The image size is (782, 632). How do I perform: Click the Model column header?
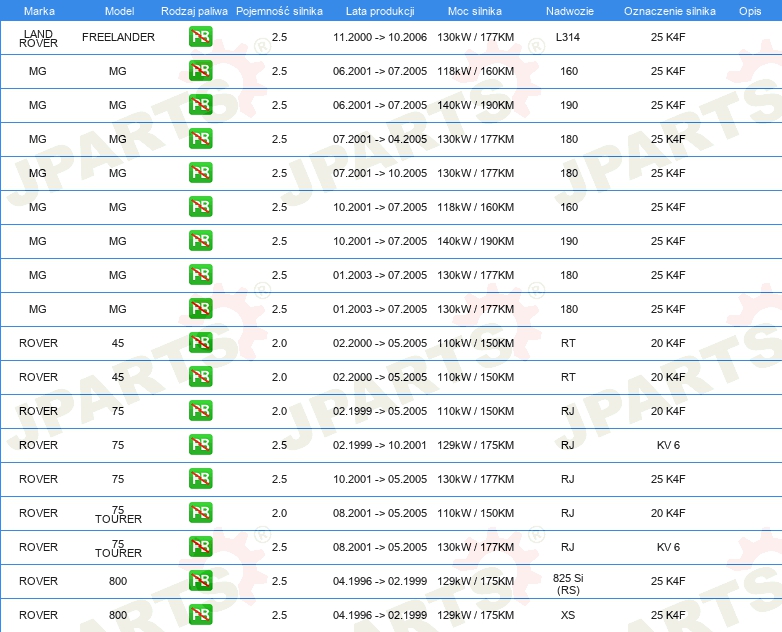click(119, 11)
